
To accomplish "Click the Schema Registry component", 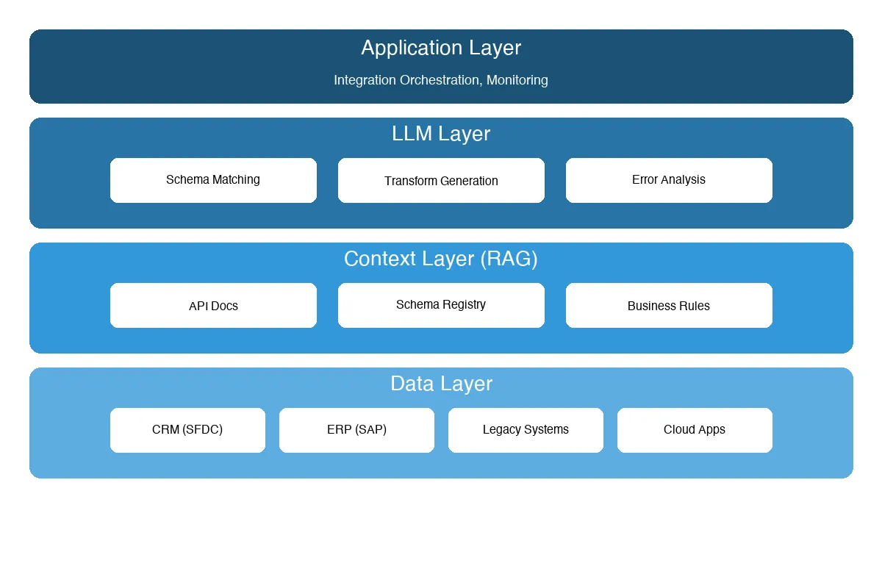I will (x=441, y=304).
